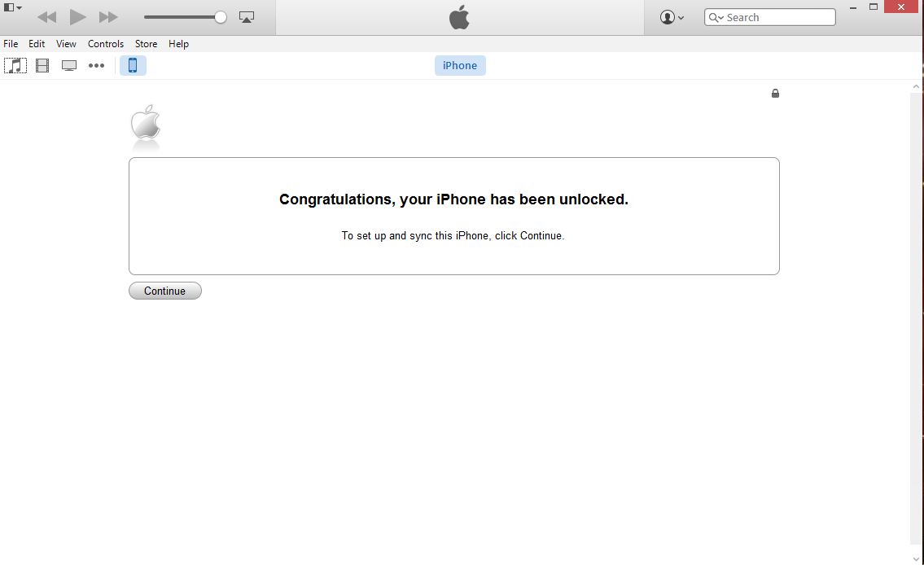Select the iPhone device icon

[133, 65]
